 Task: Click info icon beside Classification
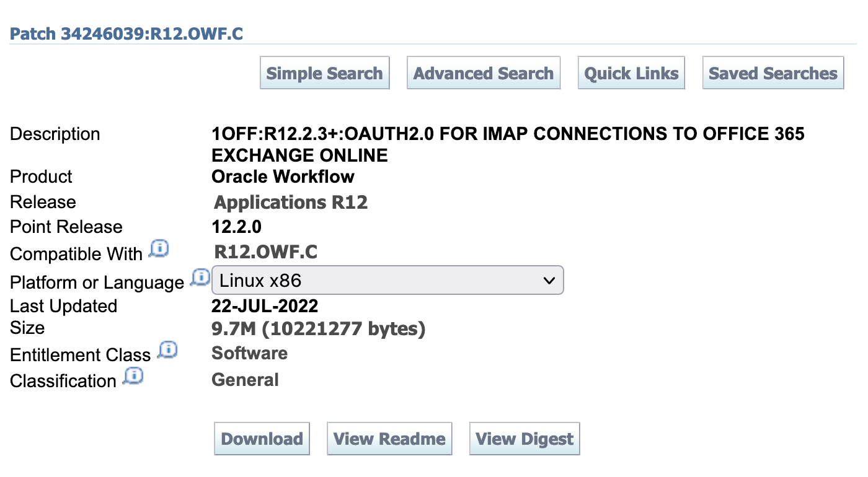[133, 377]
